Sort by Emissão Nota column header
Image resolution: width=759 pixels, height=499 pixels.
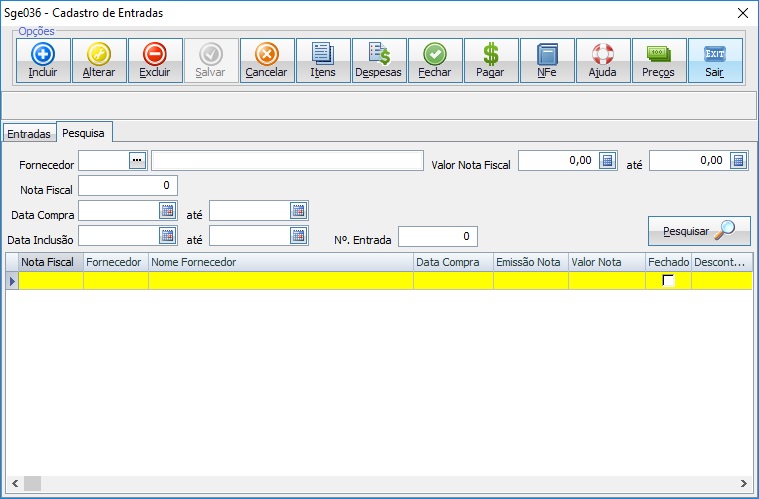[531, 262]
